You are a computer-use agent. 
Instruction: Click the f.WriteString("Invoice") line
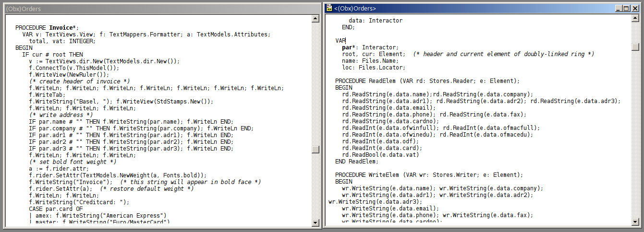71,182
